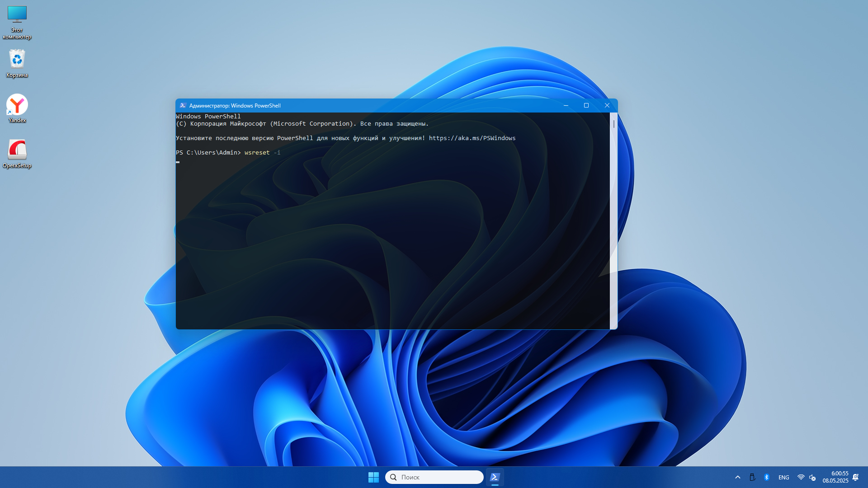The width and height of the screenshot is (868, 488).
Task: Open the do-not-disturb notification bell icon
Action: (855, 477)
